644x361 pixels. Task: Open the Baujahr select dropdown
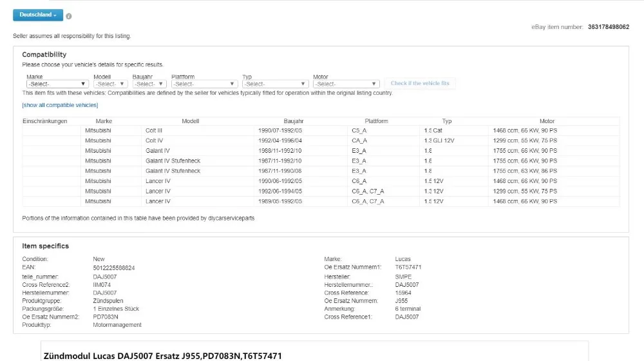click(149, 84)
